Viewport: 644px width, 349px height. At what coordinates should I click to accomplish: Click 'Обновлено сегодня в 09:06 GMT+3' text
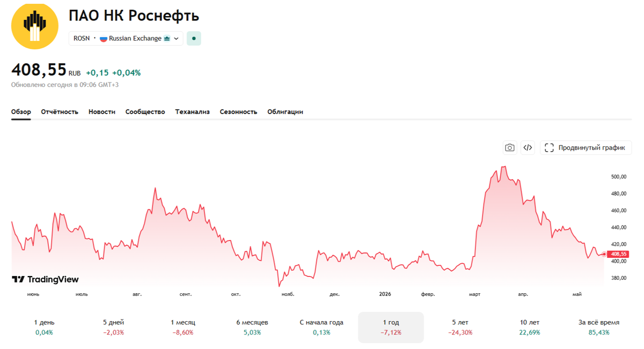pyautogui.click(x=65, y=85)
